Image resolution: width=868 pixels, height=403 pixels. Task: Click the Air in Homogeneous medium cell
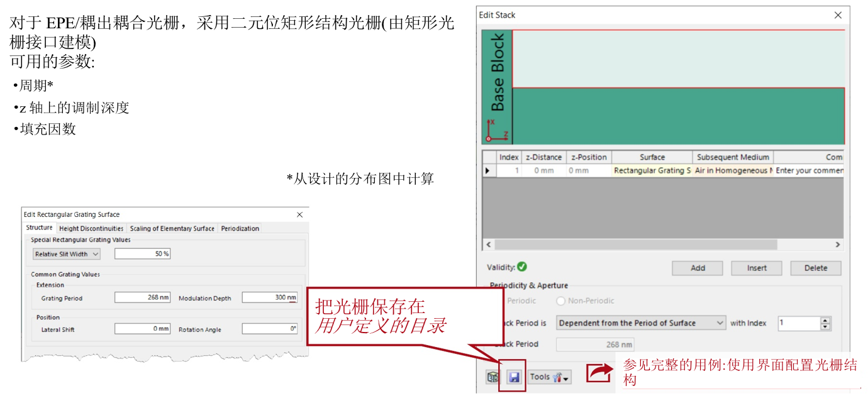pyautogui.click(x=733, y=170)
